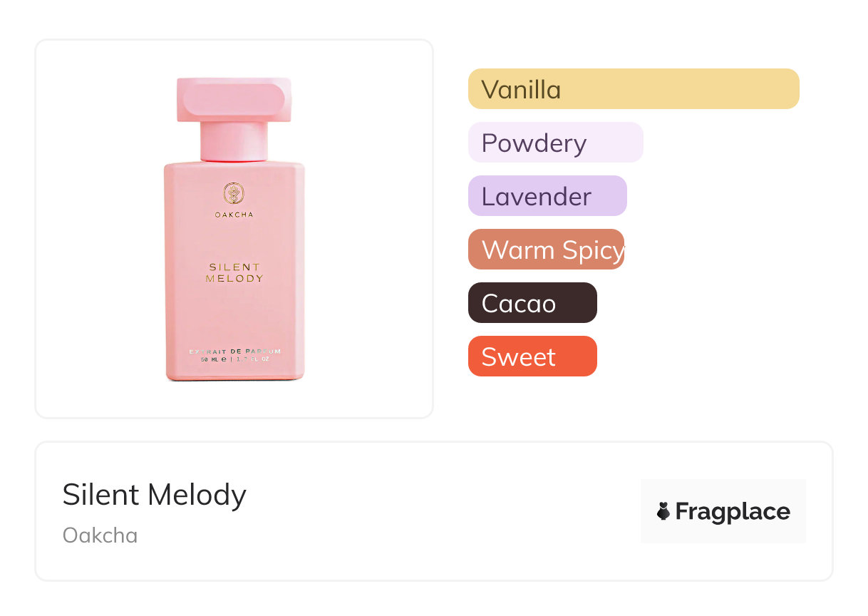Screen dimensions: 868x616
Task: Click the rounded inset on the bottle cap
Action: tap(234, 100)
